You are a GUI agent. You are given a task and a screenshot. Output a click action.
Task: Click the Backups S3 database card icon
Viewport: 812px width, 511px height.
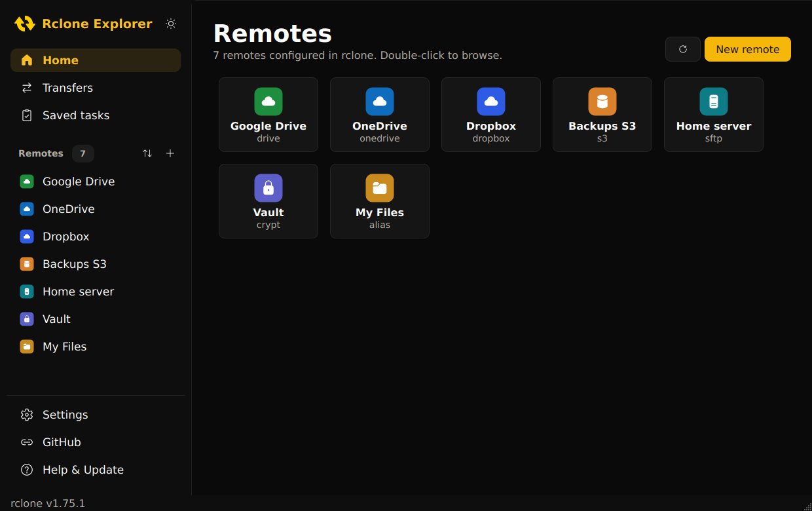click(x=602, y=102)
